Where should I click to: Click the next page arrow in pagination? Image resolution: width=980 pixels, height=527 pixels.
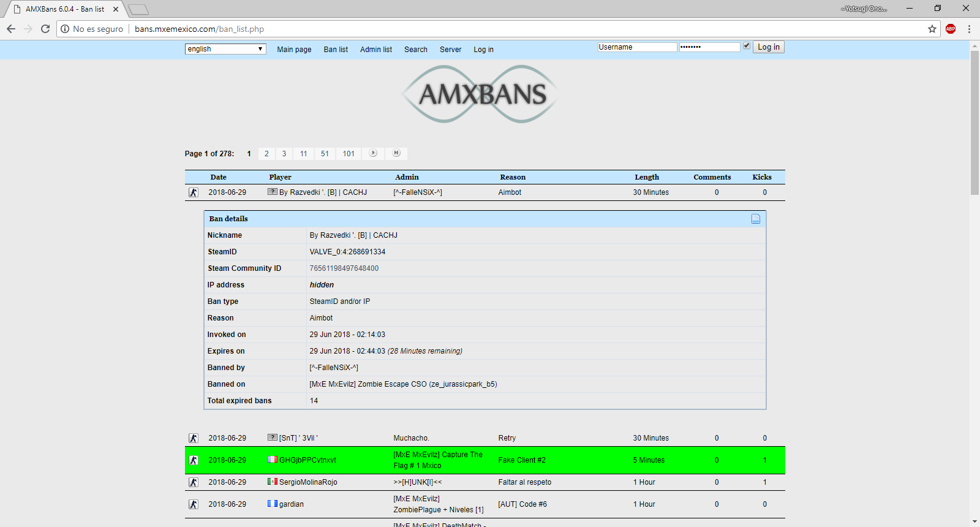click(373, 153)
